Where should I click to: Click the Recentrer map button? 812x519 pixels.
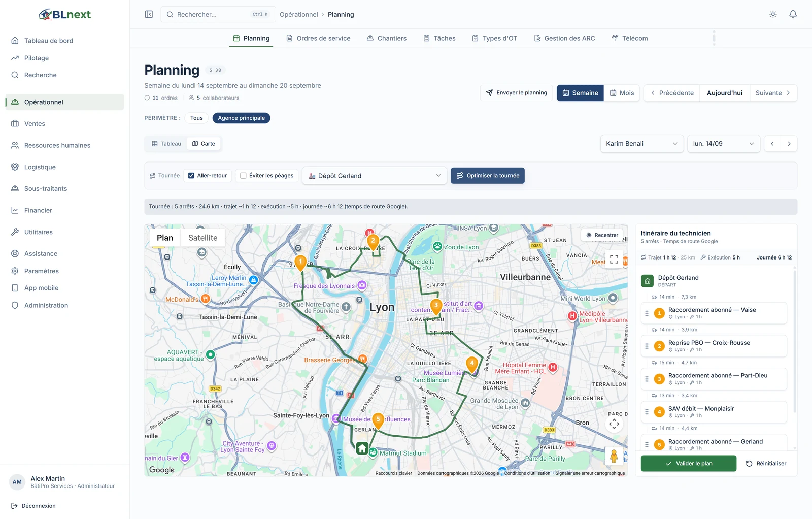point(602,235)
